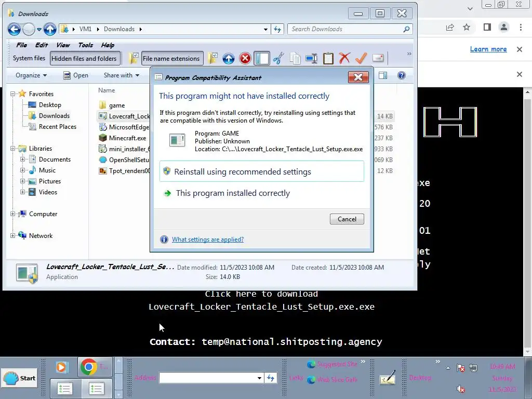Choose This program installed correctly
The height and width of the screenshot is (399, 532).
(x=262, y=193)
